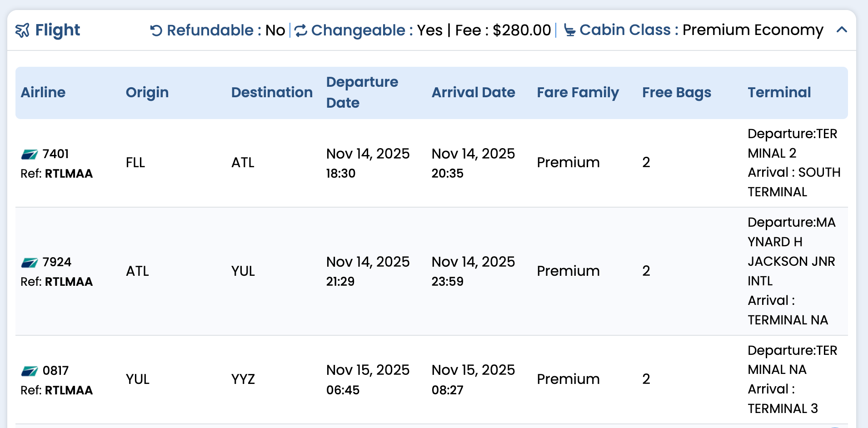Click the airplane Flight icon
Screen dimensions: 868x428
pyautogui.click(x=22, y=30)
